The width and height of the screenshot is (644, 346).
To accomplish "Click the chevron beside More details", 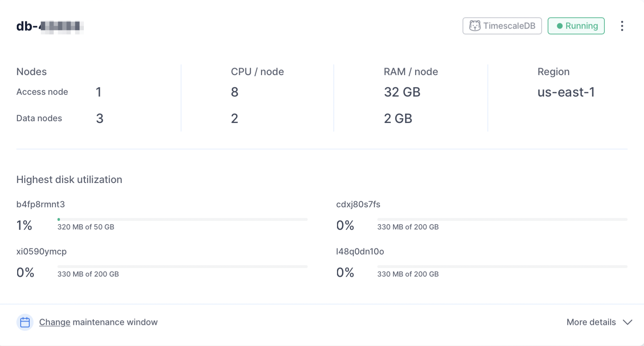I will click(627, 322).
